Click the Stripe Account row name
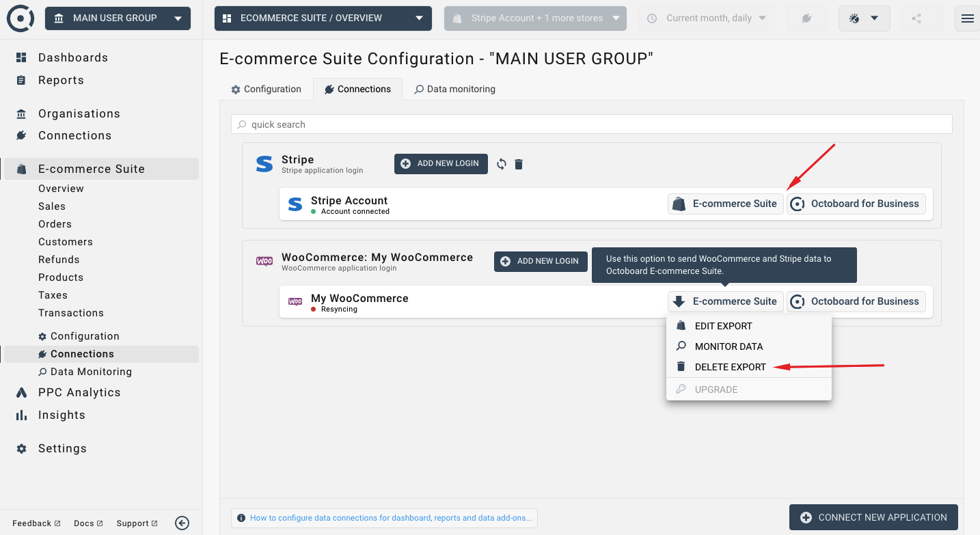Screen dimensions: 980x535 tap(349, 200)
